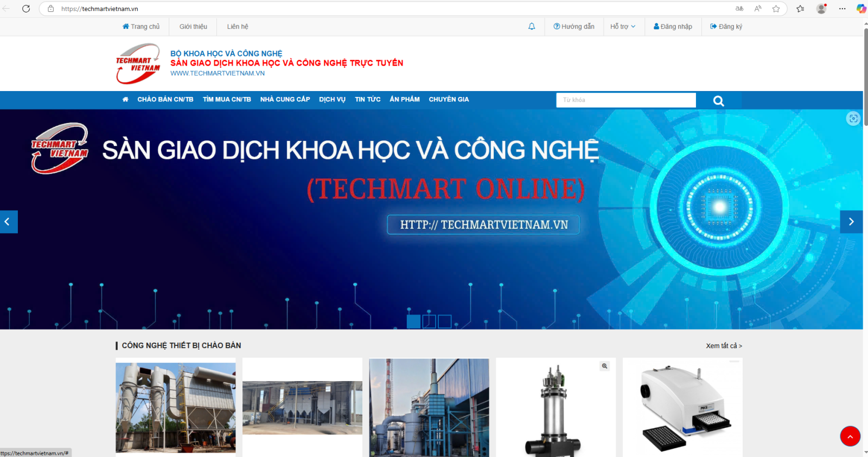This screenshot has height=457, width=868.
Task: Open browser Settings and more menu
Action: 842,9
